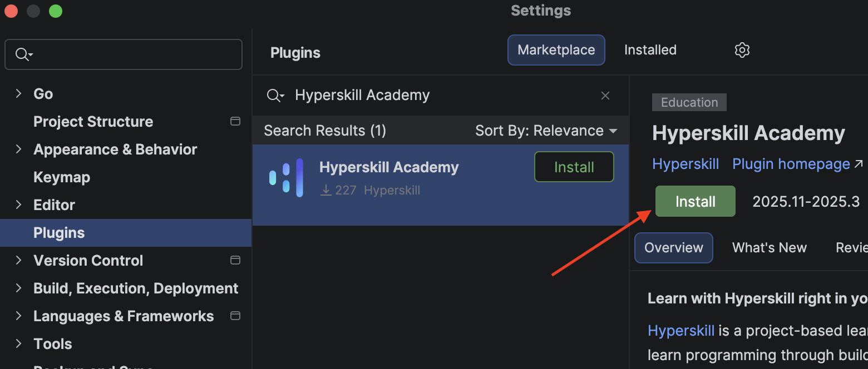Expand the Build, Execution, Deployment section
868x369 pixels.
click(18, 288)
